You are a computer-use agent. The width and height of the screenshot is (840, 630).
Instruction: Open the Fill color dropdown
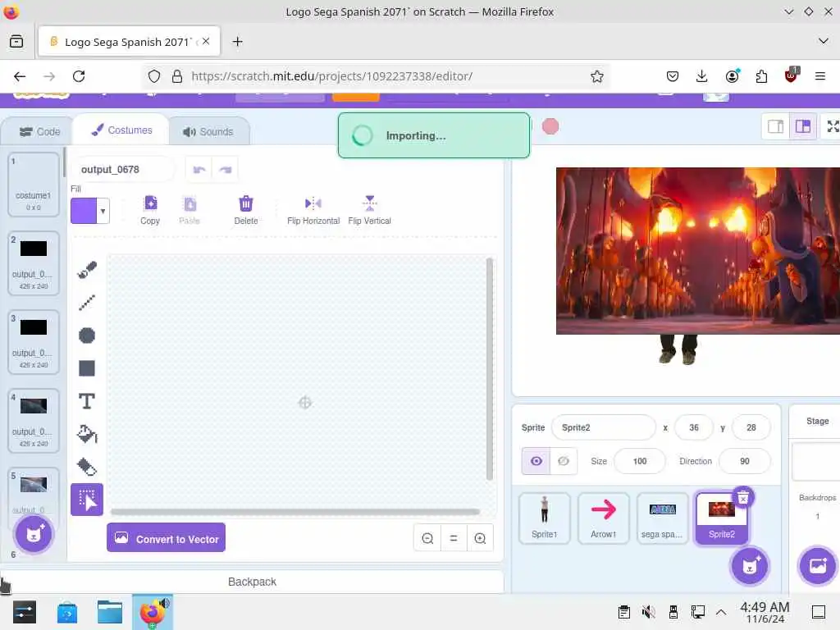(x=103, y=211)
